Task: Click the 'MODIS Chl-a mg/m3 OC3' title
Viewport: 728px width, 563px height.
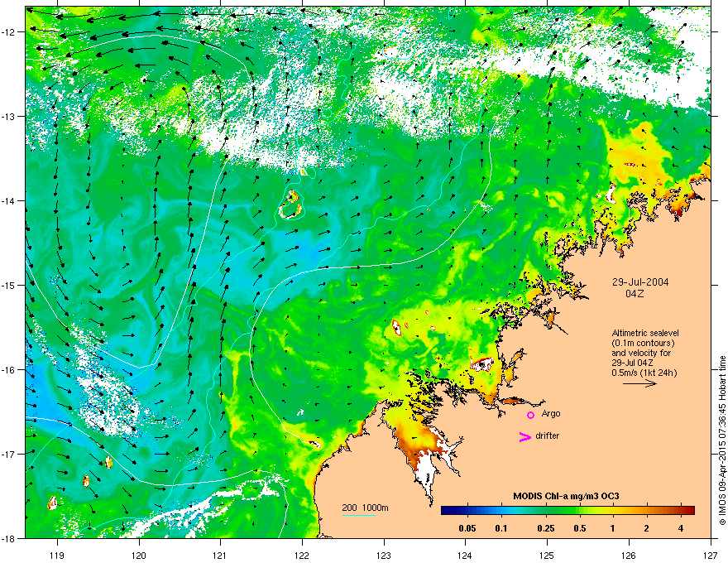Action: click(566, 496)
